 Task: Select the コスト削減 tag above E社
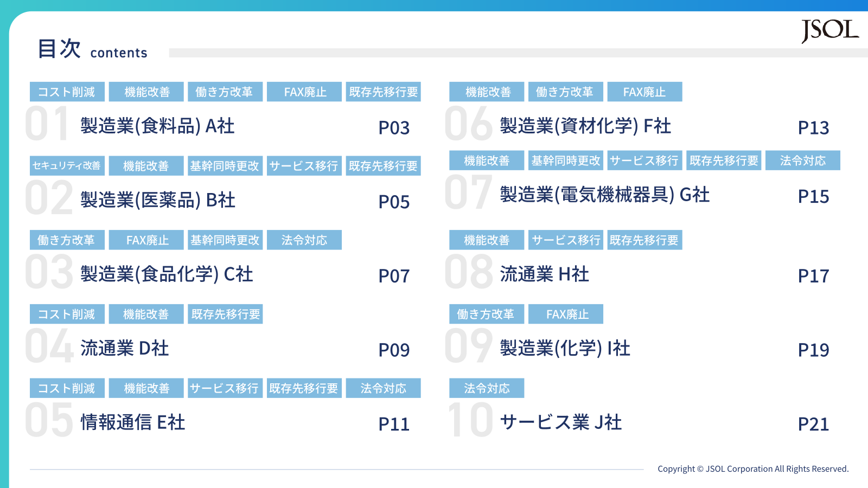pyautogui.click(x=67, y=388)
